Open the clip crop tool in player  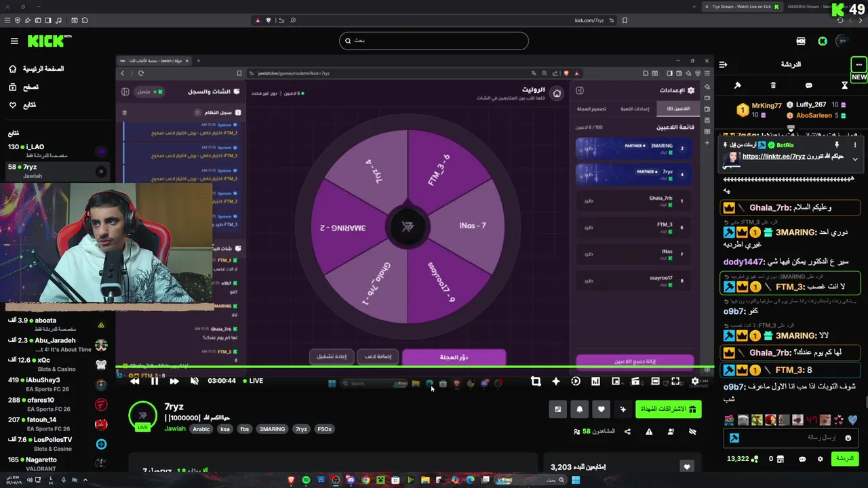[536, 382]
